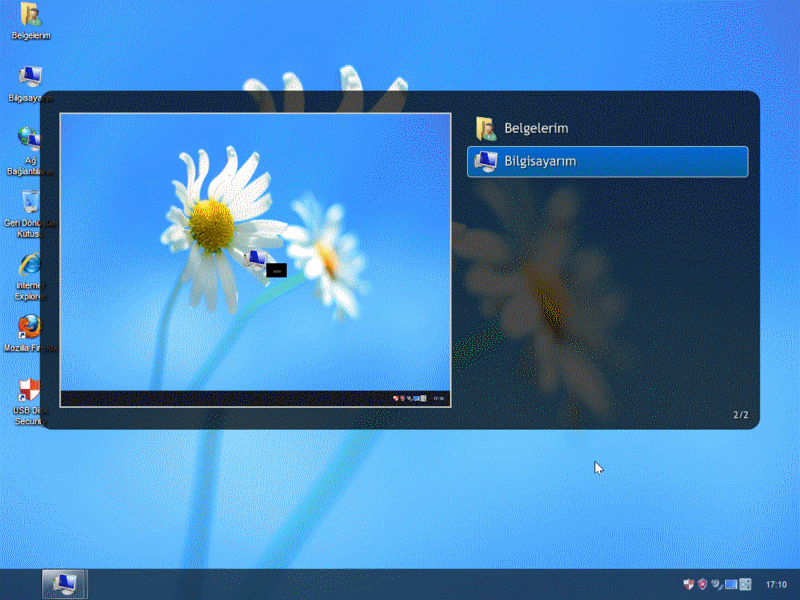Open Ağ Bağlantılarım desktop icon
This screenshot has width=800, height=600.
28,139
